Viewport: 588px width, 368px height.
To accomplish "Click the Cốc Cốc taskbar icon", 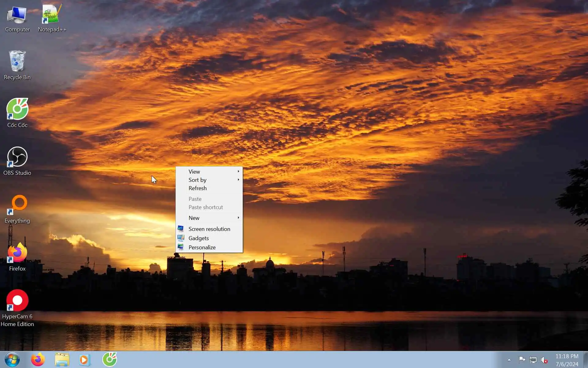I will 110,359.
